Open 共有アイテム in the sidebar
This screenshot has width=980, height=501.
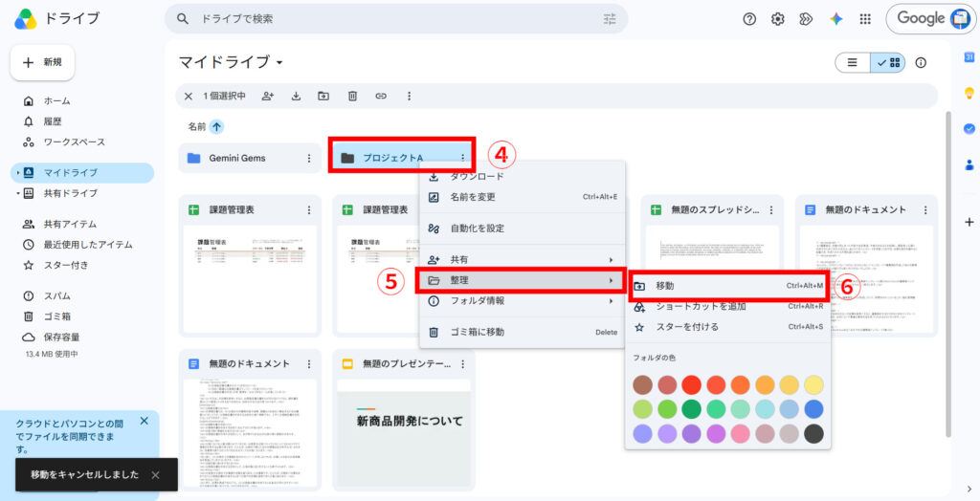82,225
